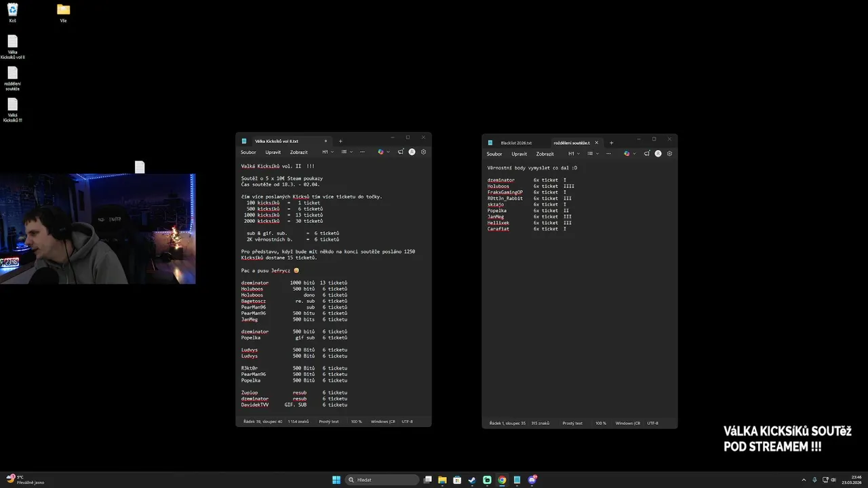Open more formatting options (…) in Válka Kicksíků window
This screenshot has width=868, height=488.
pyautogui.click(x=362, y=152)
